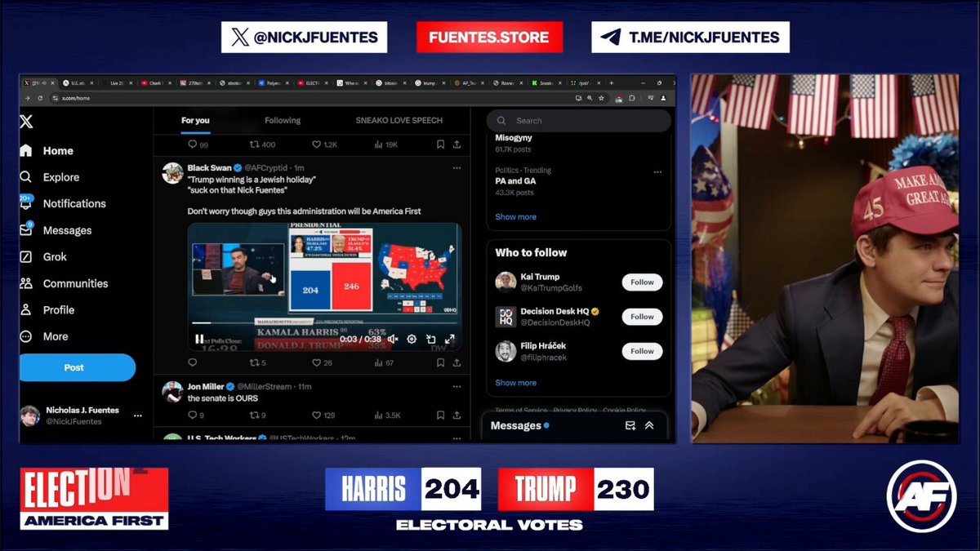980x551 pixels.
Task: Reply to Jon Miller's senate post
Action: click(195, 415)
